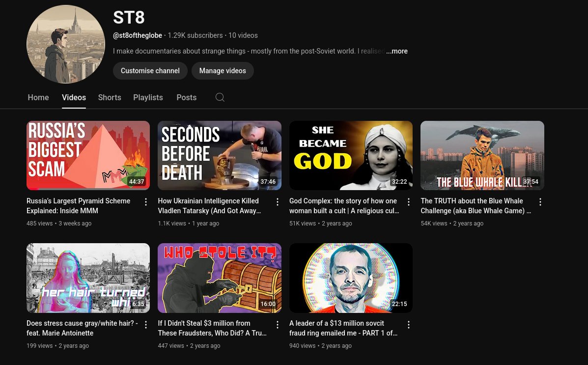Click the ST8 channel avatar image
The width and height of the screenshot is (588, 365).
tap(66, 44)
